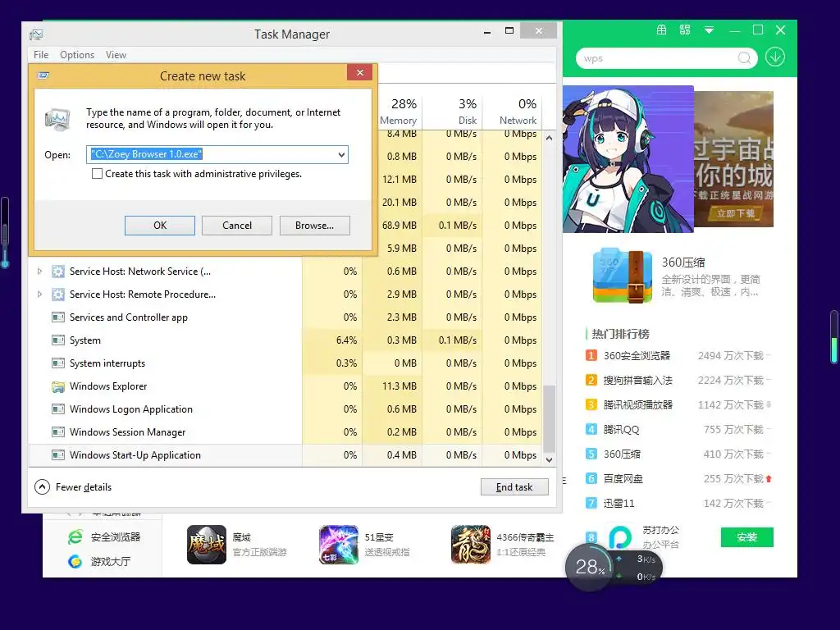Open the anime girl banner

(x=628, y=159)
